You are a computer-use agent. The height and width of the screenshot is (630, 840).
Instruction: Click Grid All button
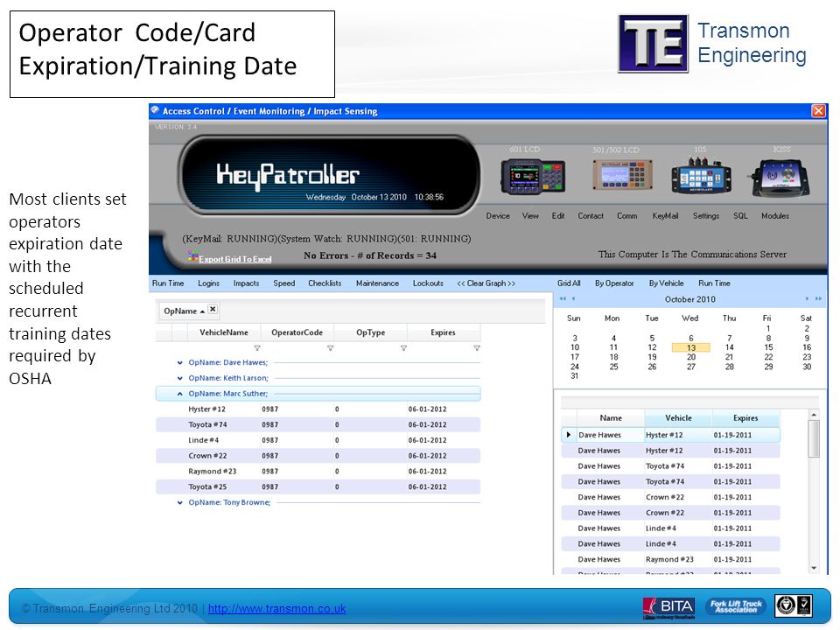[569, 283]
